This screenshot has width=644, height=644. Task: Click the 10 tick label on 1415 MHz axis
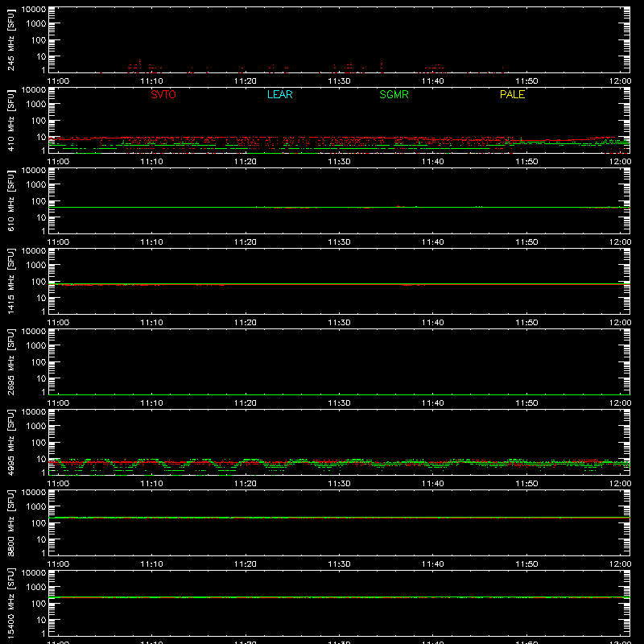tap(41, 298)
